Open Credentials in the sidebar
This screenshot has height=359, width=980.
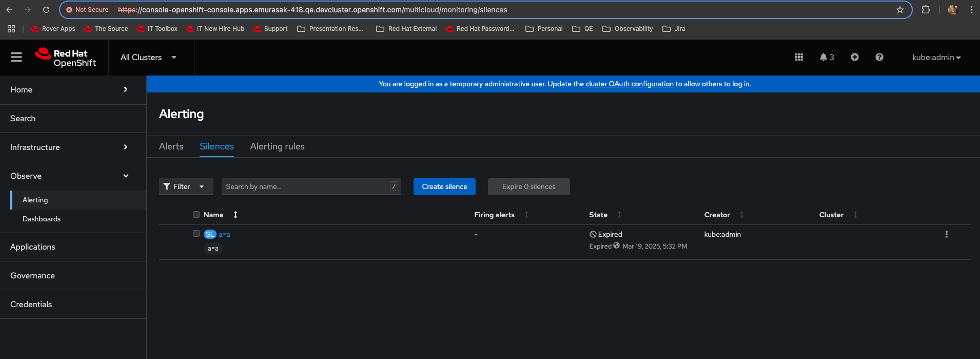[x=73, y=305]
